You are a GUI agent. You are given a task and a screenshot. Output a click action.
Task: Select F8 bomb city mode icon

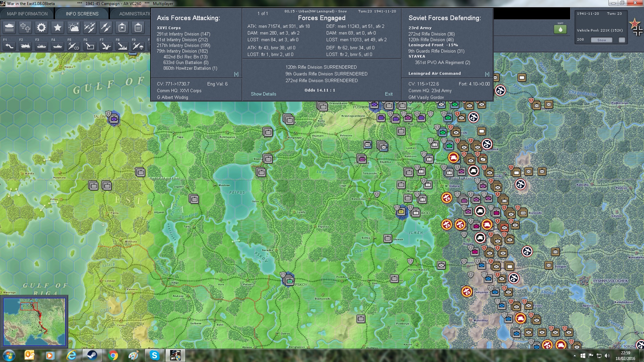tap(122, 46)
